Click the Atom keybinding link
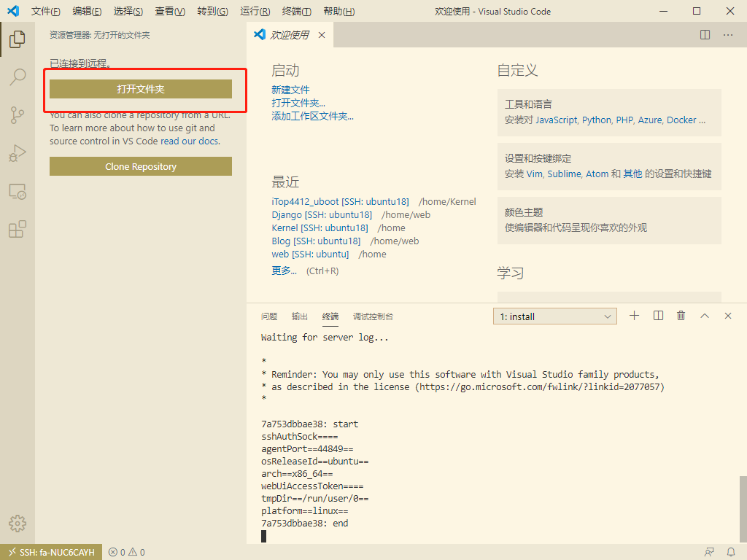The height and width of the screenshot is (560, 747). click(597, 174)
